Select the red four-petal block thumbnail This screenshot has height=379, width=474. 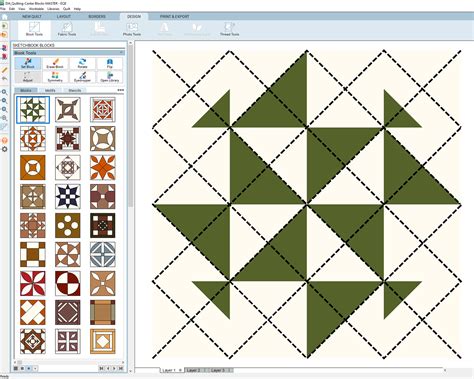pyautogui.click(x=33, y=283)
